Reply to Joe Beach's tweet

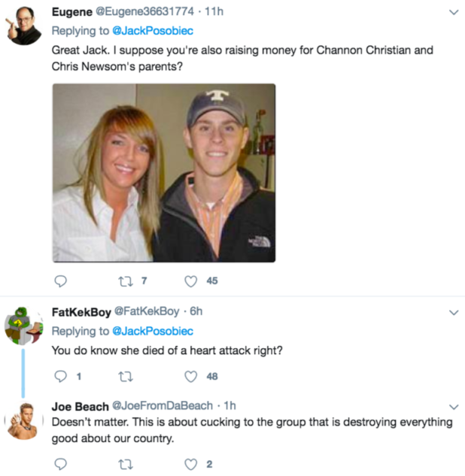(x=61, y=464)
